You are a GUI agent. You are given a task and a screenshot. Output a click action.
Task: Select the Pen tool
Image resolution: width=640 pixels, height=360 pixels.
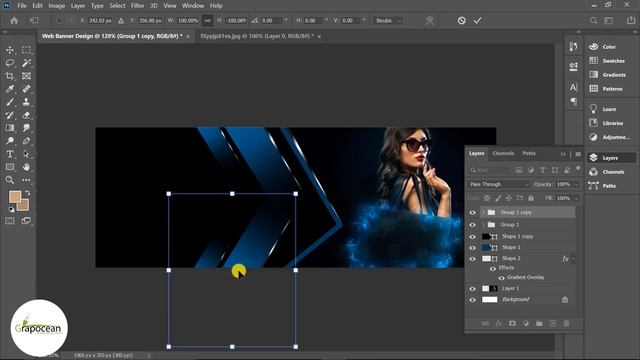[26, 141]
